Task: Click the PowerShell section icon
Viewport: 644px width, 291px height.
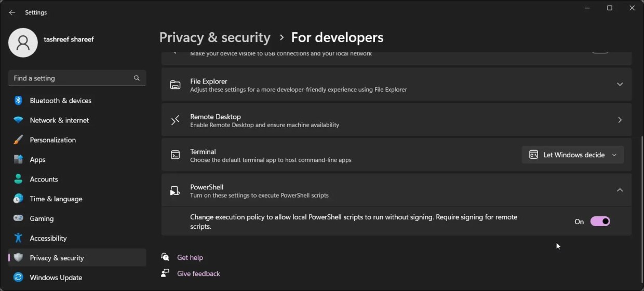Action: tap(176, 191)
